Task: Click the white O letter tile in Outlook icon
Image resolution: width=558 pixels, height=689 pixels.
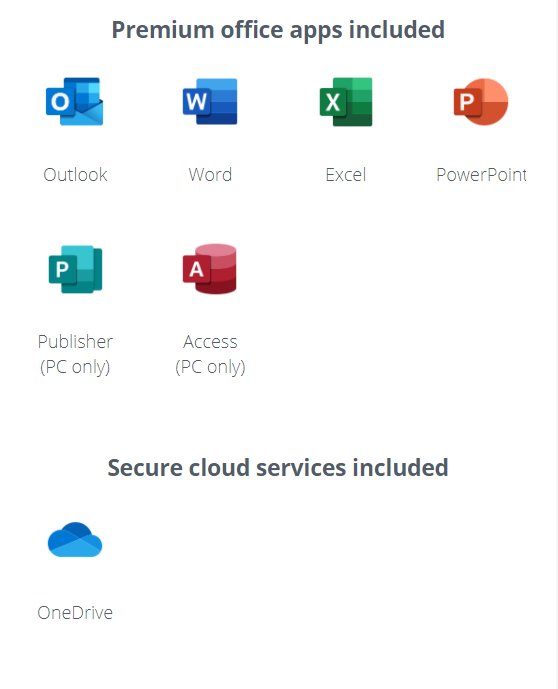Action: click(x=60, y=102)
